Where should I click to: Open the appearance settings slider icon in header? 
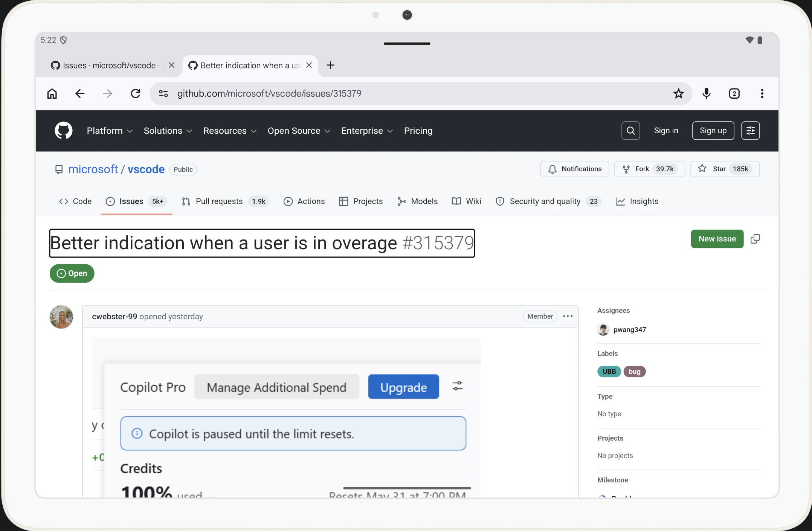(x=751, y=131)
